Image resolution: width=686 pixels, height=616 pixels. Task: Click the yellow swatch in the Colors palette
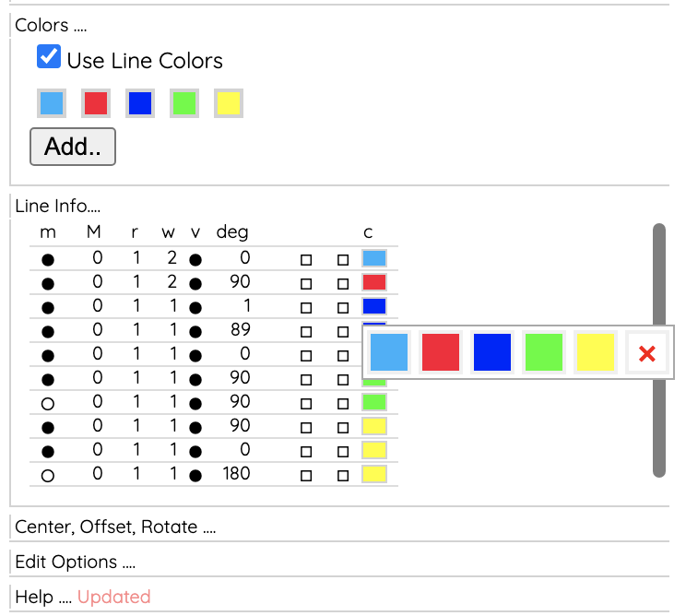(229, 103)
